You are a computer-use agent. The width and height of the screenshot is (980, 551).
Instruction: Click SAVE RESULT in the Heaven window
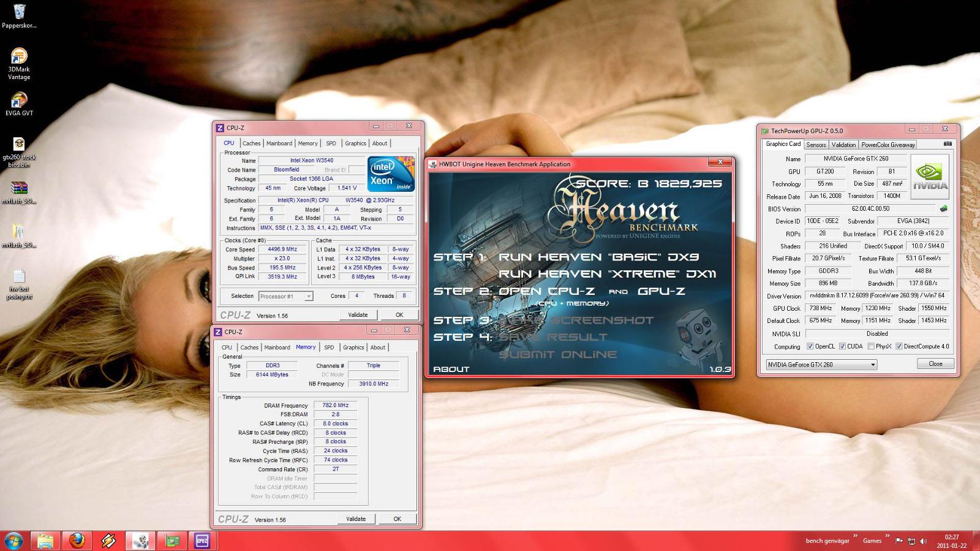(x=553, y=337)
